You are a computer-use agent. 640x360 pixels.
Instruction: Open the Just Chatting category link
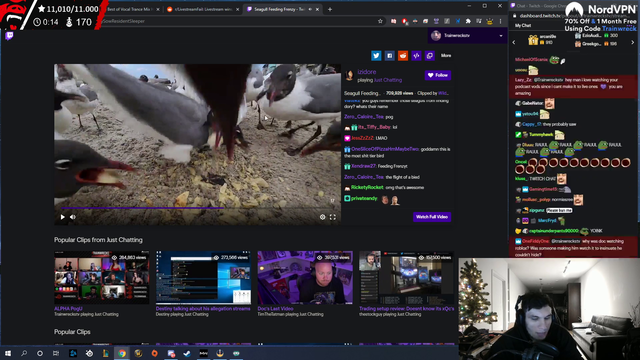click(388, 80)
